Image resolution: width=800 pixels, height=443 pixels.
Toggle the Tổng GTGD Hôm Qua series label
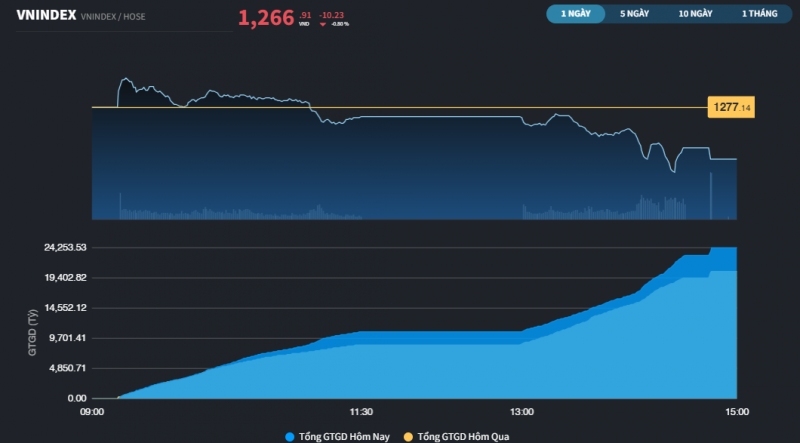click(x=462, y=436)
